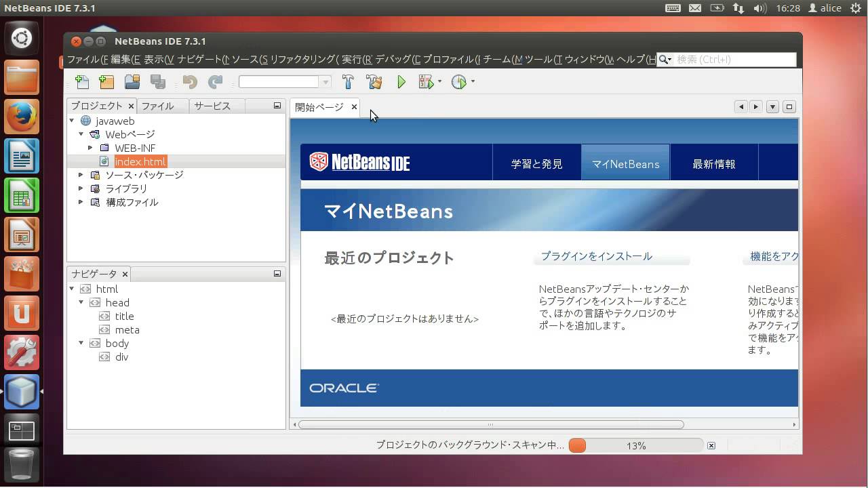This screenshot has height=488, width=868.
Task: Collapse the body node in Navigator
Action: [x=81, y=343]
